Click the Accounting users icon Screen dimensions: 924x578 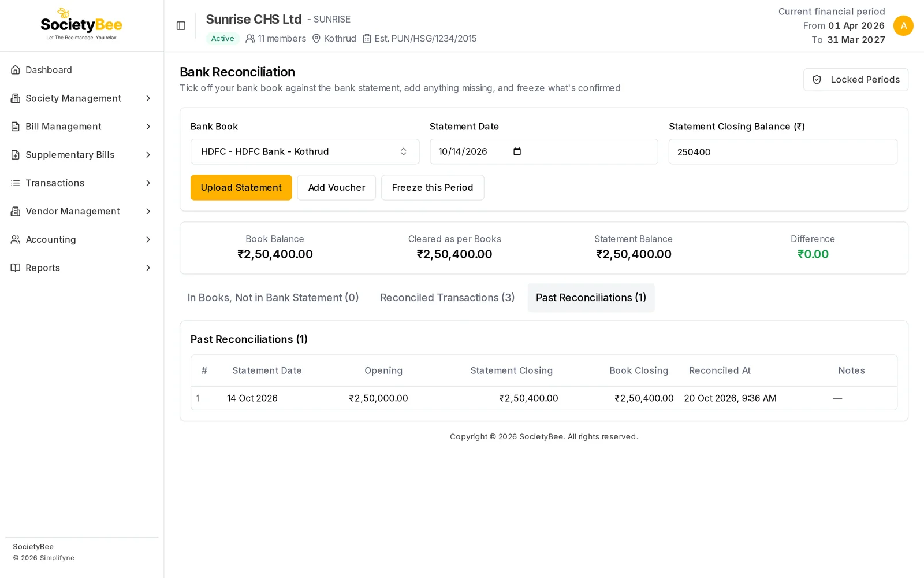point(16,239)
